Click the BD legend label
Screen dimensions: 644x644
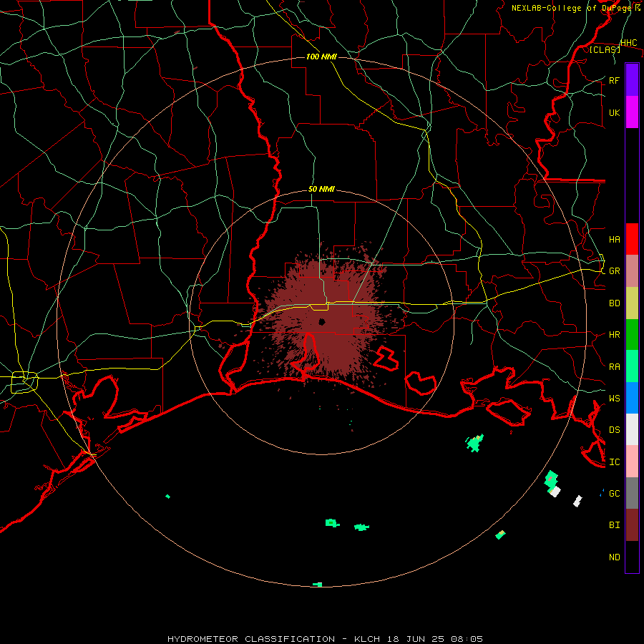(x=614, y=303)
